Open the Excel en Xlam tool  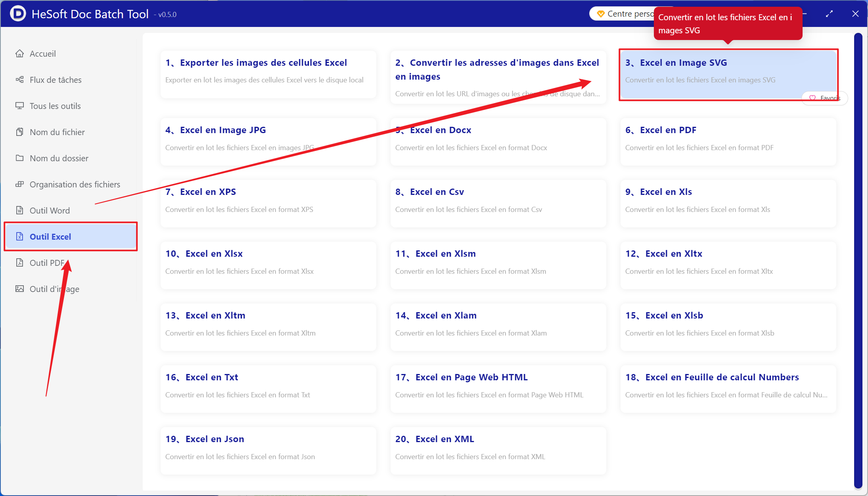498,327
